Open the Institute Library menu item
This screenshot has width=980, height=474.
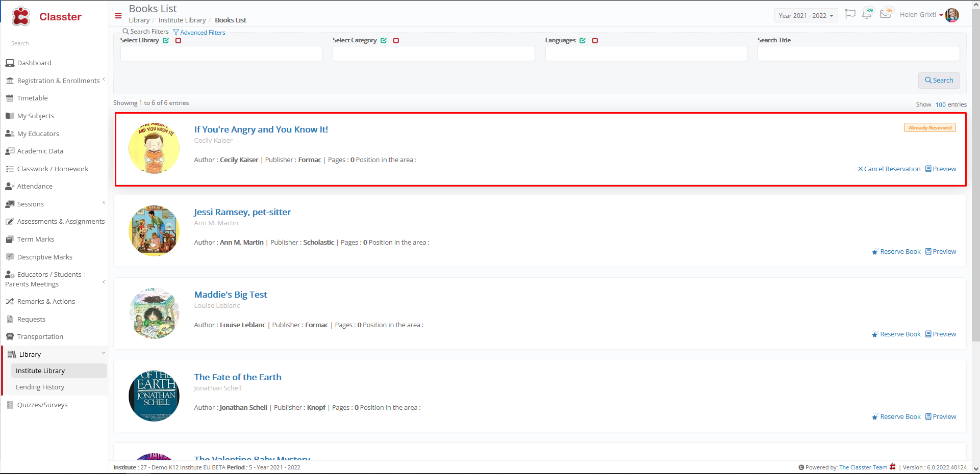58,371
